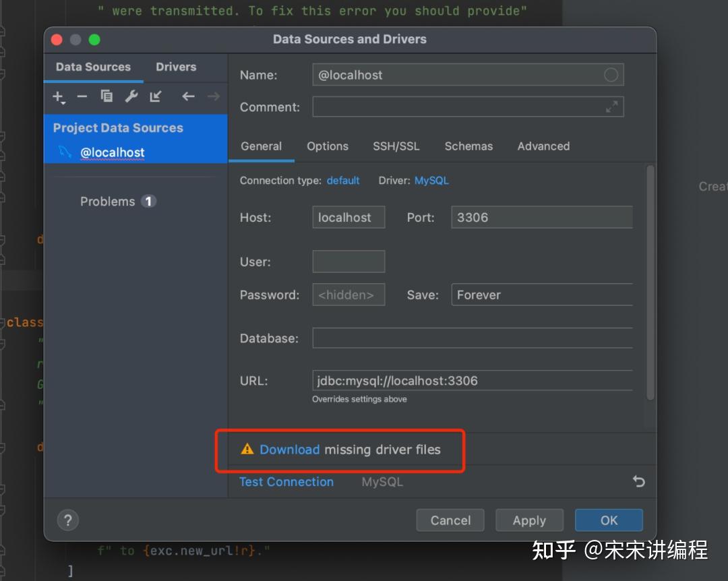This screenshot has height=581, width=728.
Task: Switch to the Drivers tab
Action: (175, 67)
